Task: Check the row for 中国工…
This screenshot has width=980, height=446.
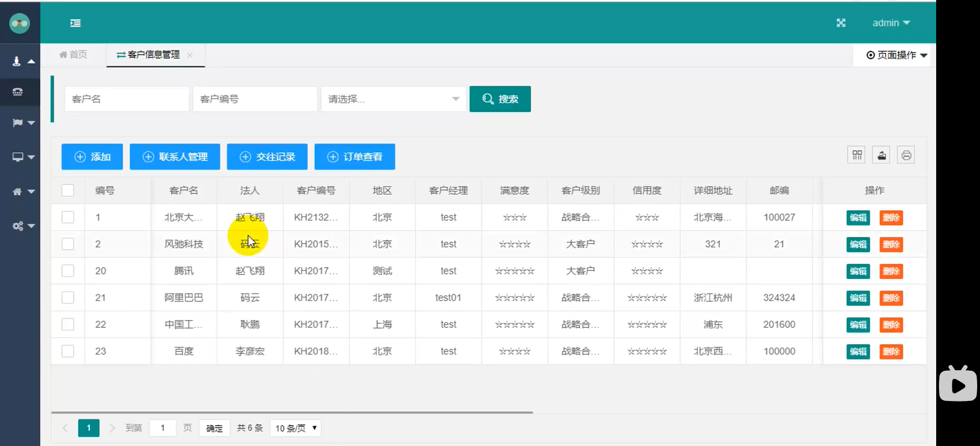Action: click(x=68, y=325)
